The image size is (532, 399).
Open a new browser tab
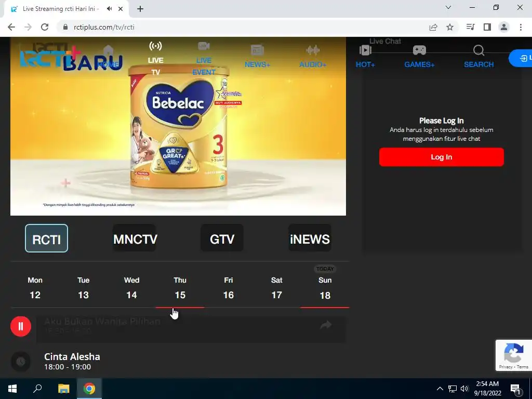coord(140,9)
